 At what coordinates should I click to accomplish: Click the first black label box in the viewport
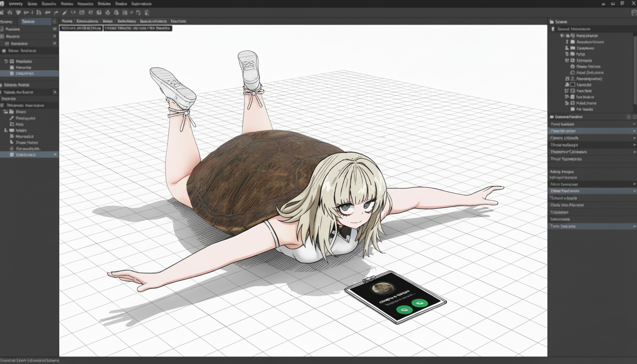[x=81, y=28]
